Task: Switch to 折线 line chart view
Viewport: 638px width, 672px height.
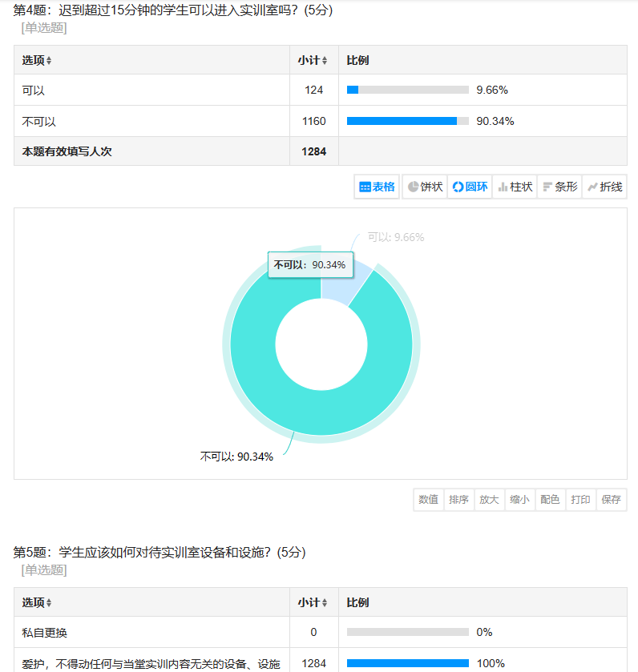Action: coord(604,187)
